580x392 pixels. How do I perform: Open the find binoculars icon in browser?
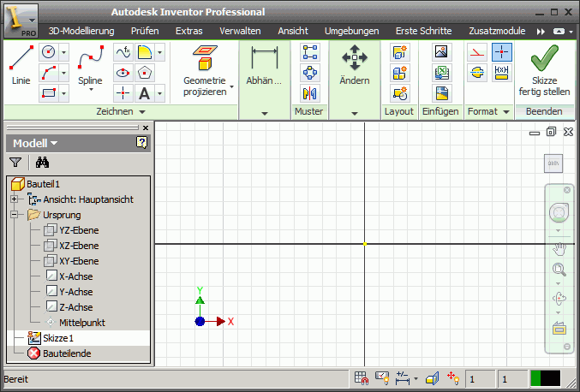(x=40, y=162)
